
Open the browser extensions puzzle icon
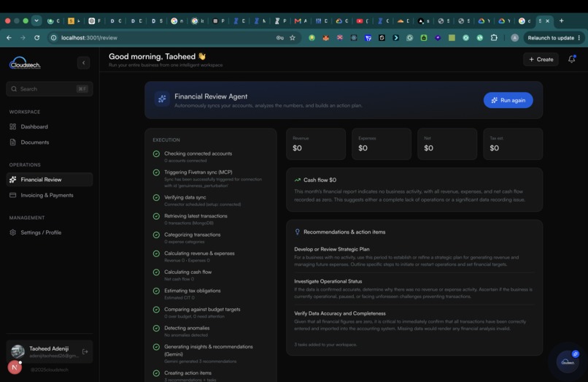click(x=494, y=37)
